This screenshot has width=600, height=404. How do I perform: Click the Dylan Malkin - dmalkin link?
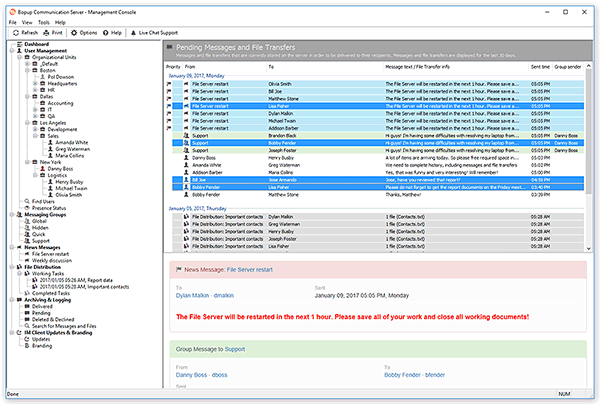click(x=205, y=296)
